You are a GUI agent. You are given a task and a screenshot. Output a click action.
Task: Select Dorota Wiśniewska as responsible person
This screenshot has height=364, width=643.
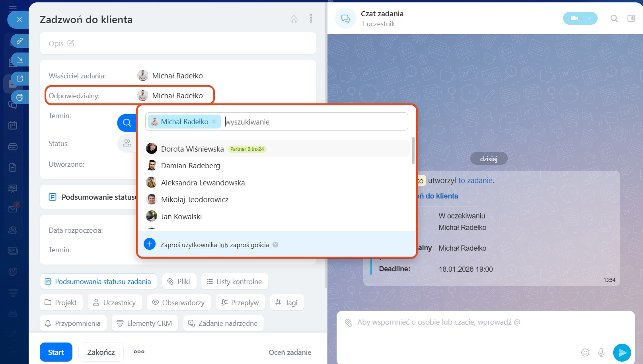pyautogui.click(x=275, y=149)
